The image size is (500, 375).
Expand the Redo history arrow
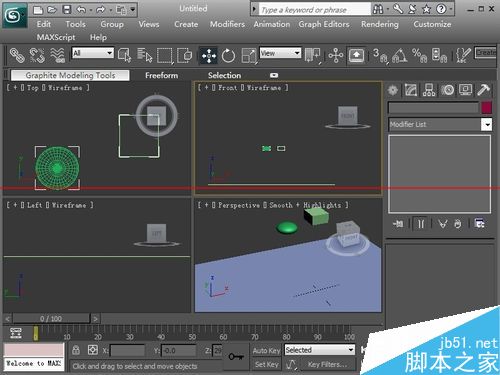point(110,10)
